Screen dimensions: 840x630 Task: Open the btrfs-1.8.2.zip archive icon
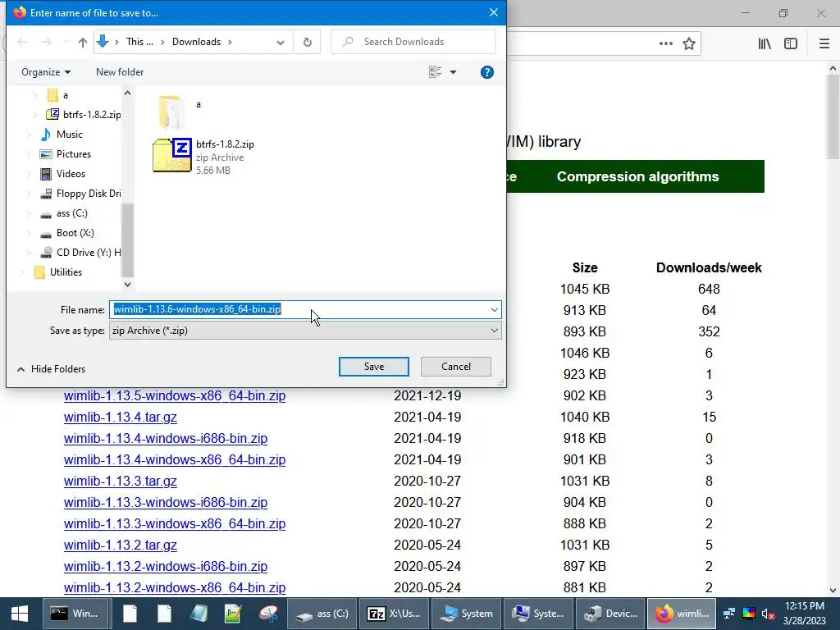[x=172, y=155]
